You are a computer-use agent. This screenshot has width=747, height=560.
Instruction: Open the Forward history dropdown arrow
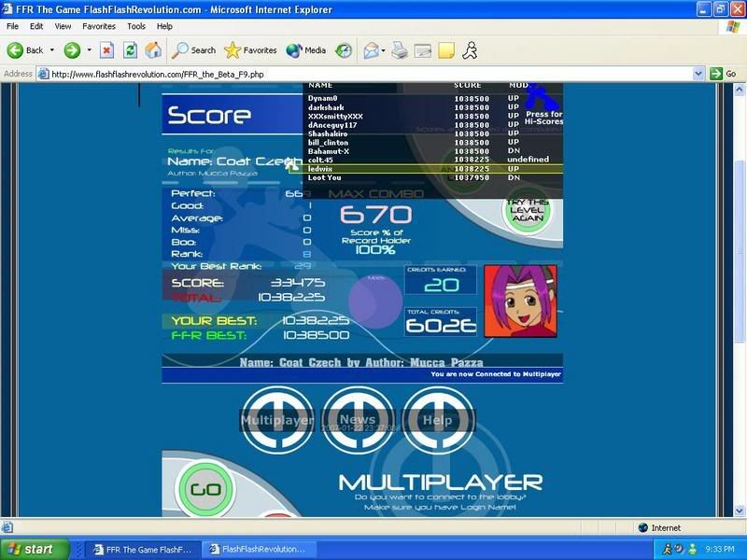tap(89, 50)
